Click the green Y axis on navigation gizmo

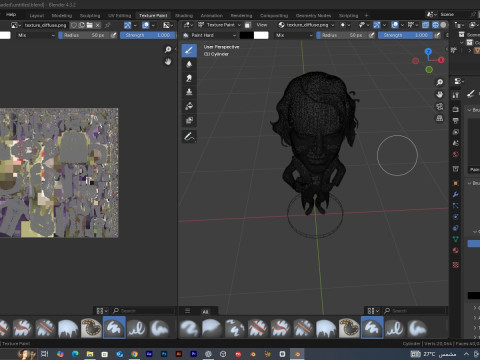[429, 69]
